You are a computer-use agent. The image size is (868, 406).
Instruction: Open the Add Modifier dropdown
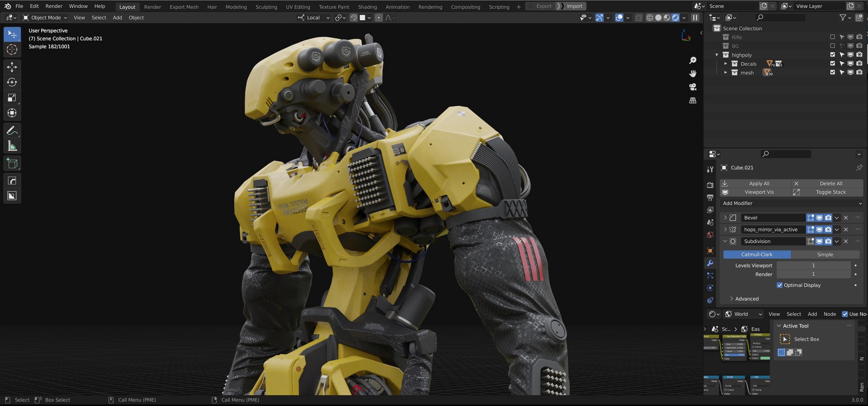tap(792, 203)
